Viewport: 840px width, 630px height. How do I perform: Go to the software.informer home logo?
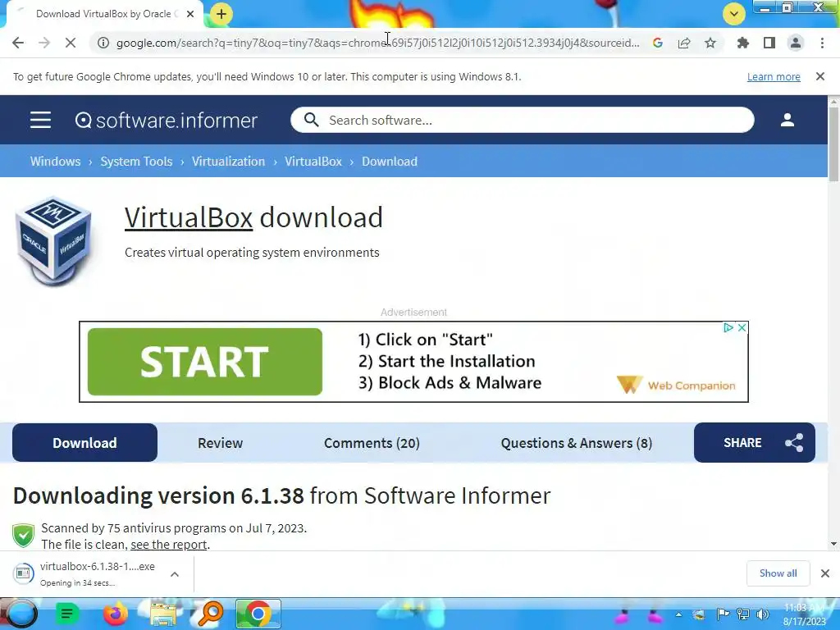click(167, 120)
